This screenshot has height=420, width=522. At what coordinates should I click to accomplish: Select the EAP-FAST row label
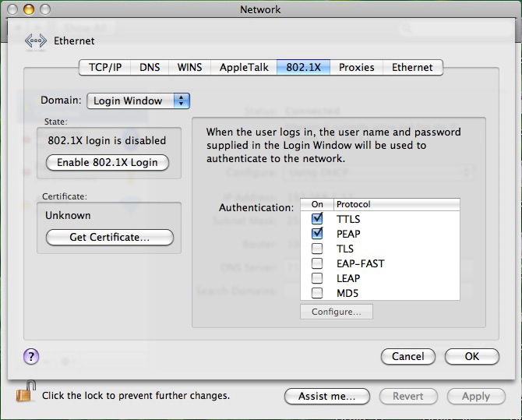[360, 263]
